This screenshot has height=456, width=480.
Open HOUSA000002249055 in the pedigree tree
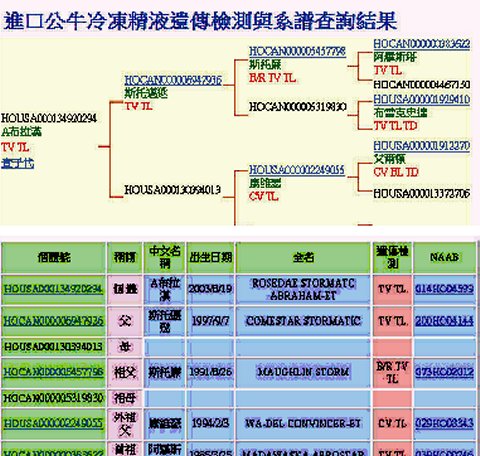tap(297, 170)
